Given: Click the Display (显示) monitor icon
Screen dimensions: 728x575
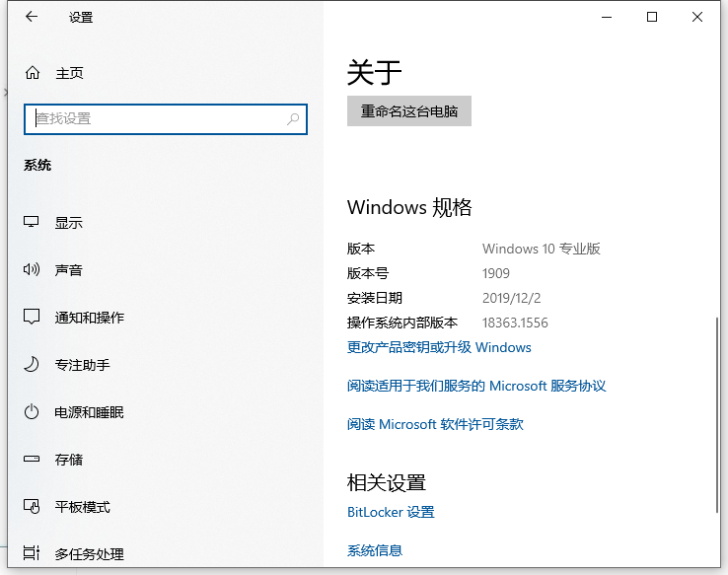Looking at the screenshot, I should tap(32, 223).
